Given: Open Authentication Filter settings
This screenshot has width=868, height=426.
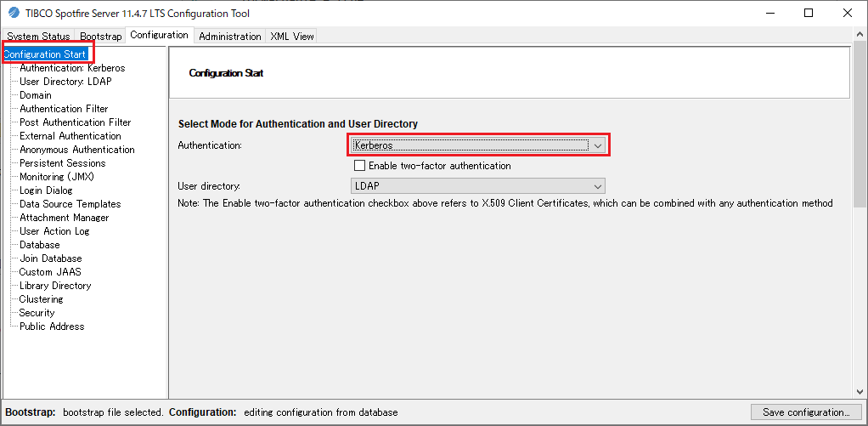Looking at the screenshot, I should [x=64, y=109].
